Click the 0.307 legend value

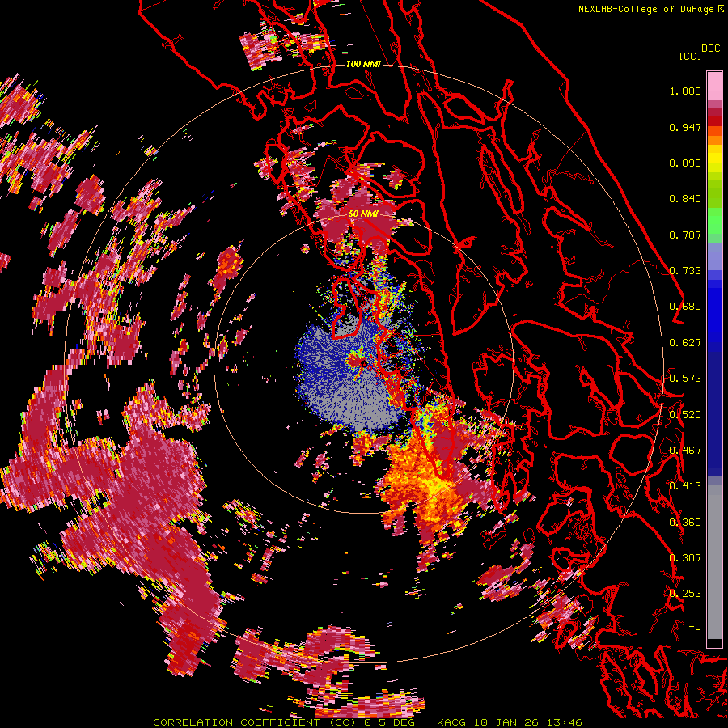(x=685, y=558)
